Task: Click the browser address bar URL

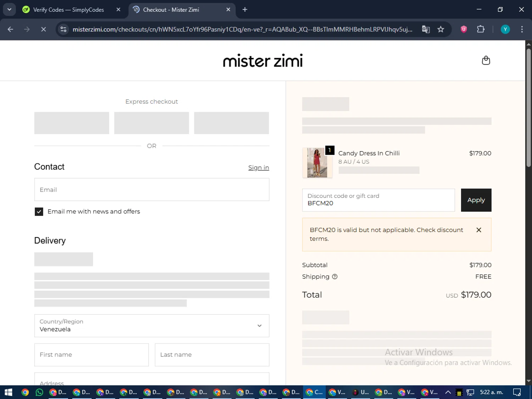Action: (x=242, y=29)
